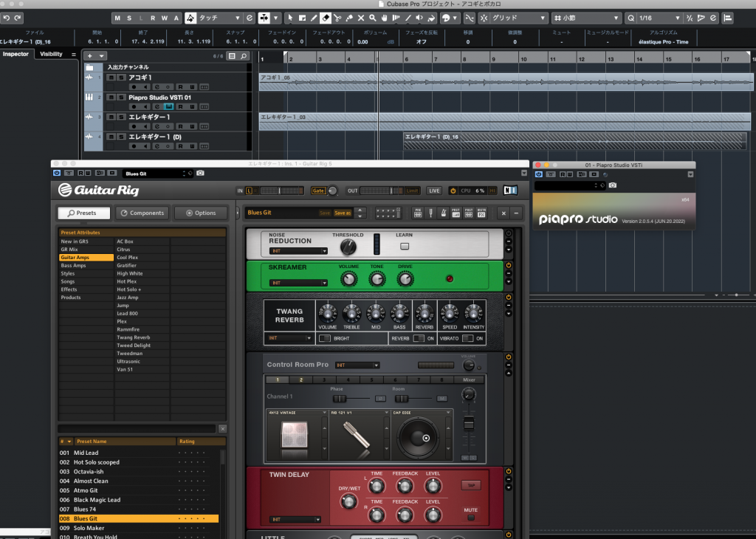
Task: Enable the Bright switch on Twang Reverb
Action: coord(324,338)
